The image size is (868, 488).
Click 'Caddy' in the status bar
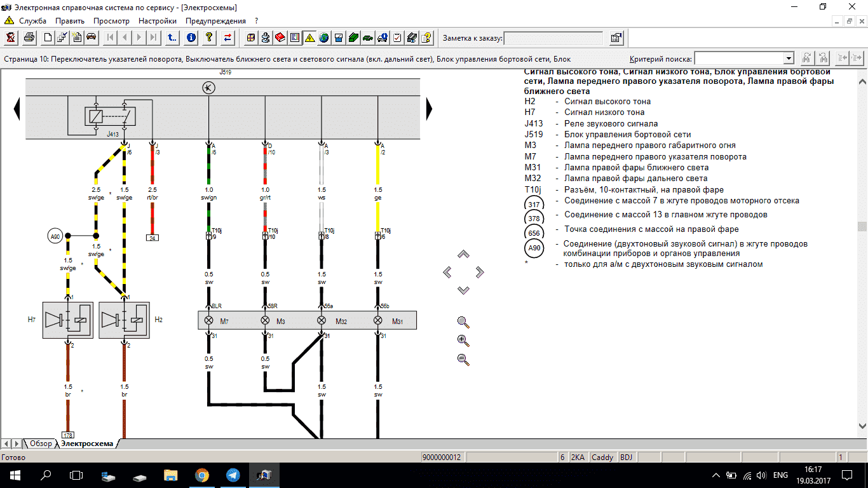602,457
